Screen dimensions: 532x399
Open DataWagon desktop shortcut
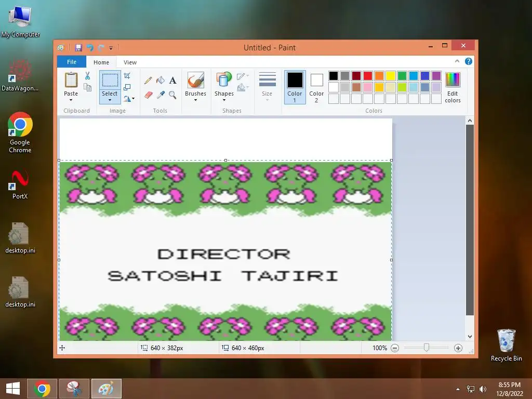(x=20, y=75)
